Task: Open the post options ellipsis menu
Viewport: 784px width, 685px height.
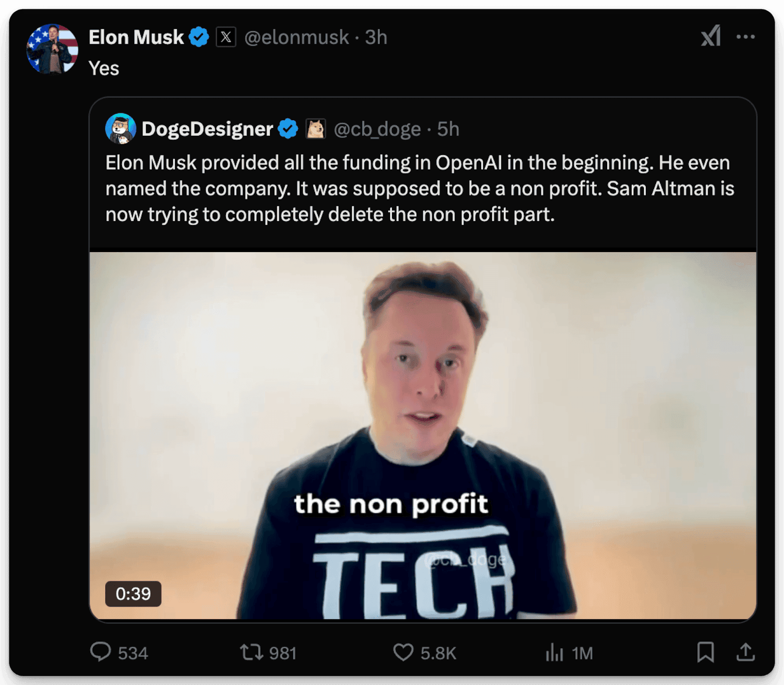Action: click(x=746, y=37)
